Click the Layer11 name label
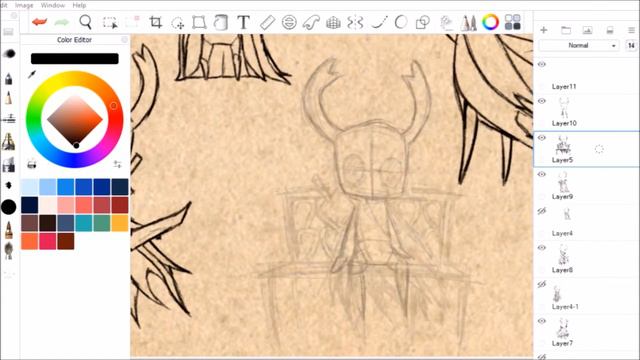 click(x=564, y=87)
